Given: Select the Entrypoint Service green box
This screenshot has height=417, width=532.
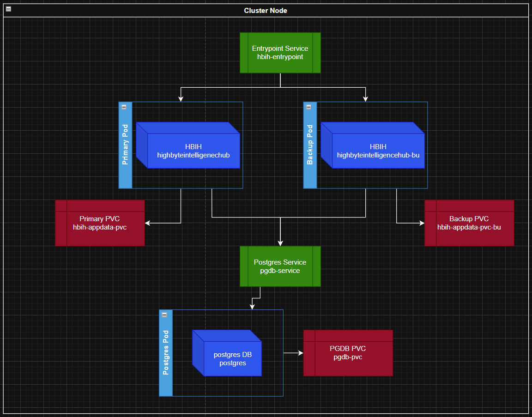Looking at the screenshot, I should (280, 53).
